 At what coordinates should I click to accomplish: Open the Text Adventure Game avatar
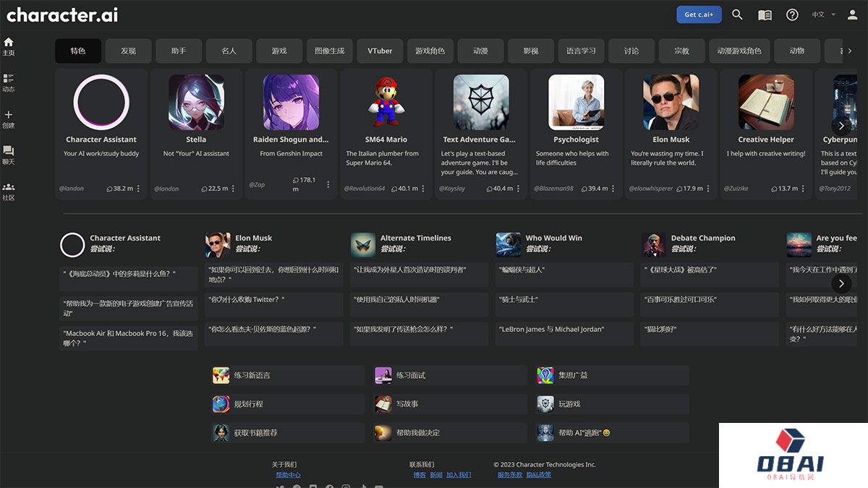point(481,102)
